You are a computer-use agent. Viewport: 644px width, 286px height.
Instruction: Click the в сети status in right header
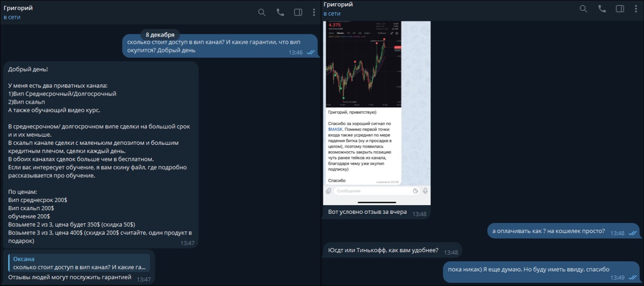pos(332,14)
